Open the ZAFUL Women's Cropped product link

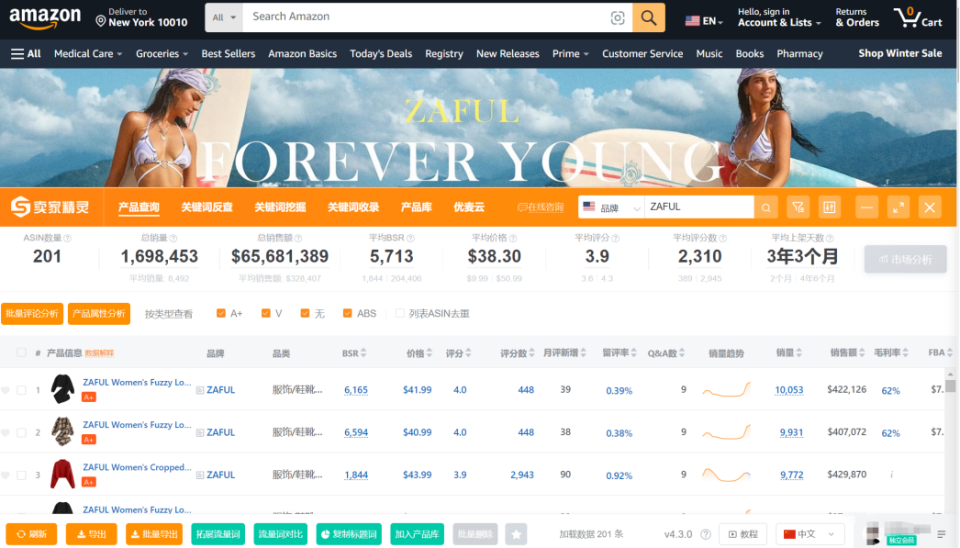(x=137, y=467)
